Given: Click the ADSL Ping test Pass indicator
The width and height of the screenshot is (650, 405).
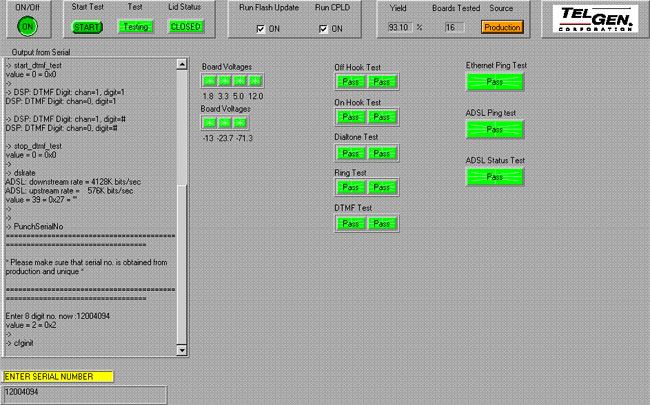Looking at the screenshot, I should pyautogui.click(x=495, y=129).
